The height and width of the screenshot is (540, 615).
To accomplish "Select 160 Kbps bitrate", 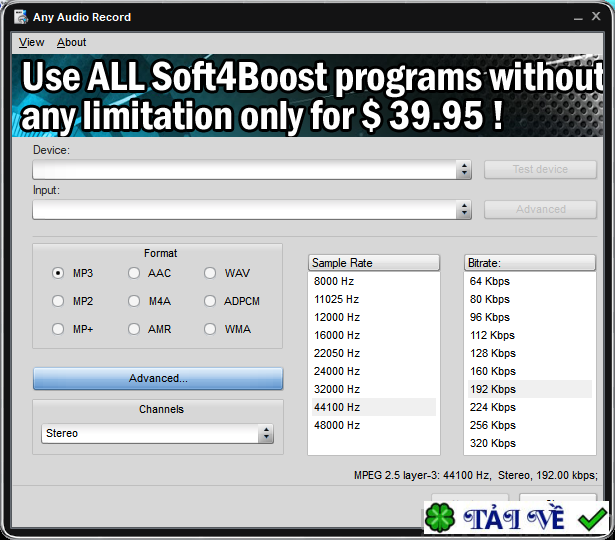I will [530, 371].
